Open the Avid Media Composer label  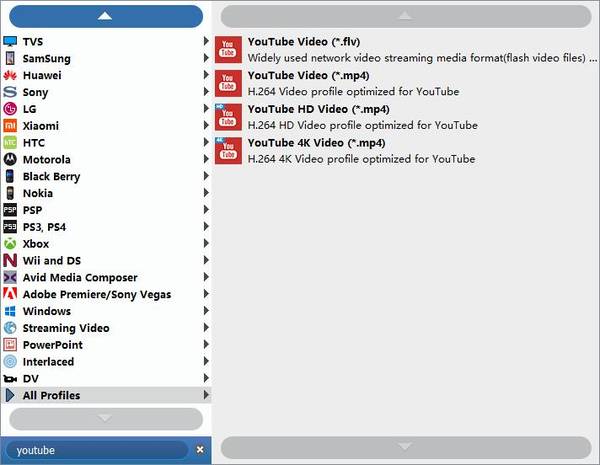80,277
